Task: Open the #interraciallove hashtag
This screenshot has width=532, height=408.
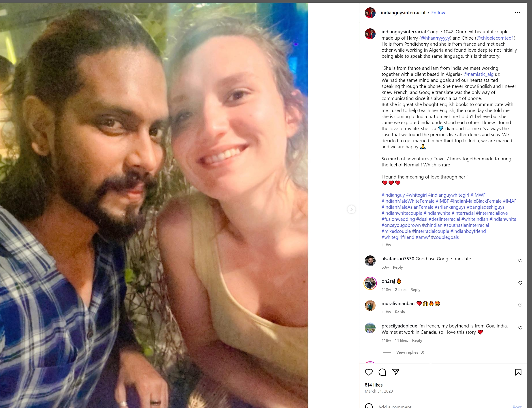Action: click(x=492, y=213)
